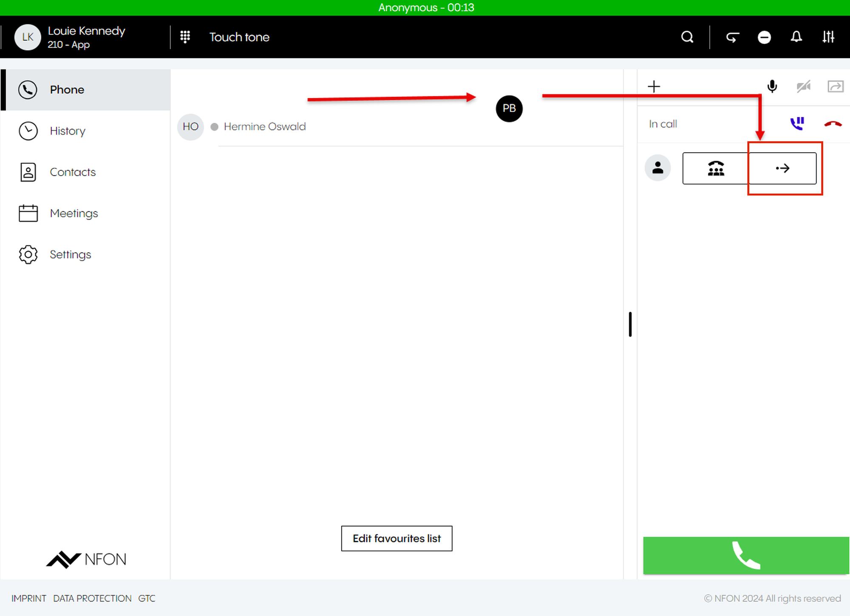The width and height of the screenshot is (850, 616).
Task: Click Edit favourites list button
Action: point(397,538)
